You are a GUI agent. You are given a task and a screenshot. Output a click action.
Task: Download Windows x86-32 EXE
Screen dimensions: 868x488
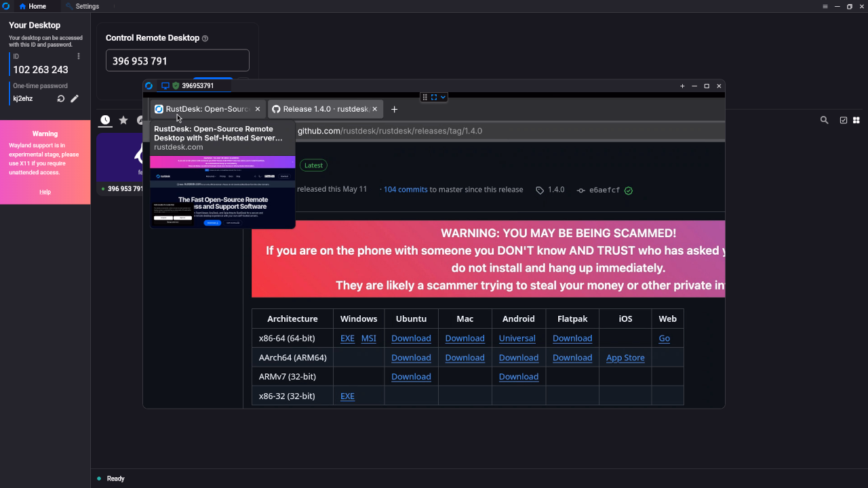click(347, 396)
